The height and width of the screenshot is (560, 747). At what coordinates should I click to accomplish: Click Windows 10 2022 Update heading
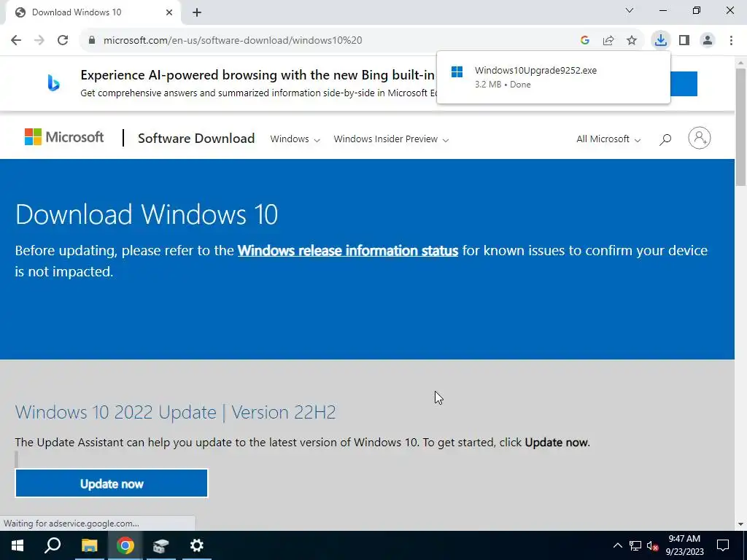[175, 413]
